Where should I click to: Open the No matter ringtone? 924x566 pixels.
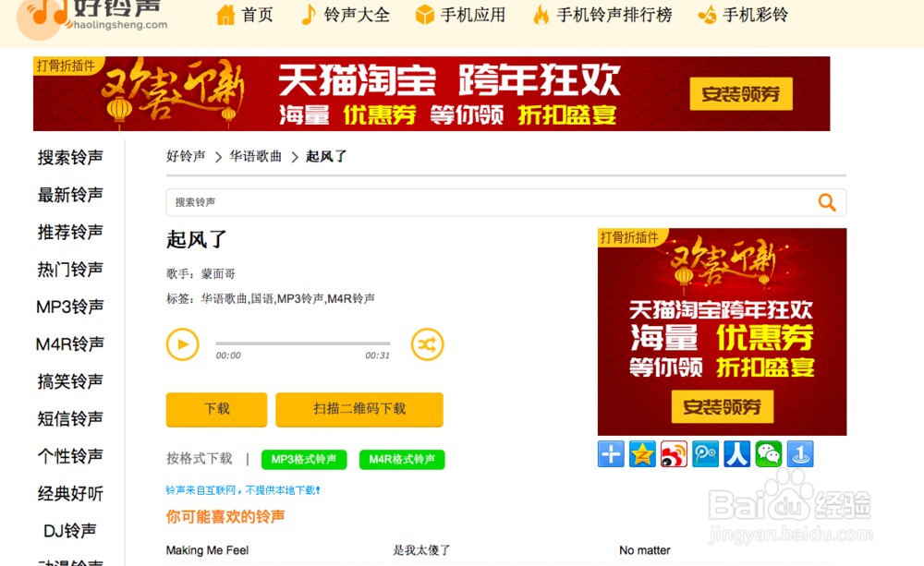pos(645,550)
